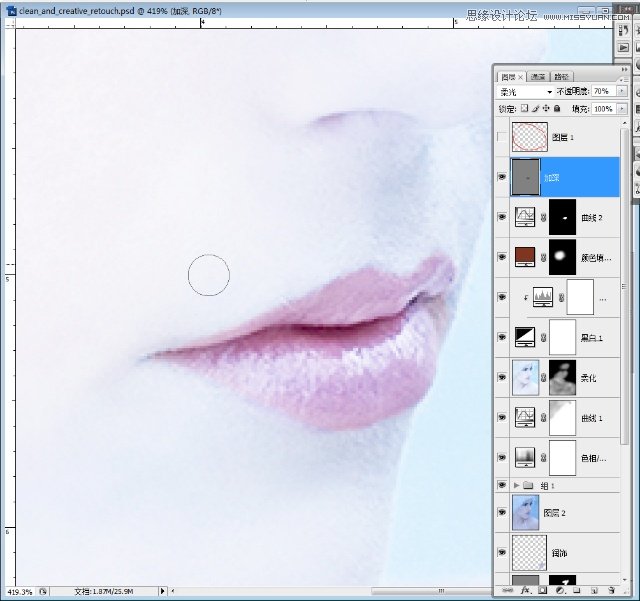This screenshot has height=601, width=640.
Task: Click the 柔化 layer image thumbnail
Action: (525, 377)
